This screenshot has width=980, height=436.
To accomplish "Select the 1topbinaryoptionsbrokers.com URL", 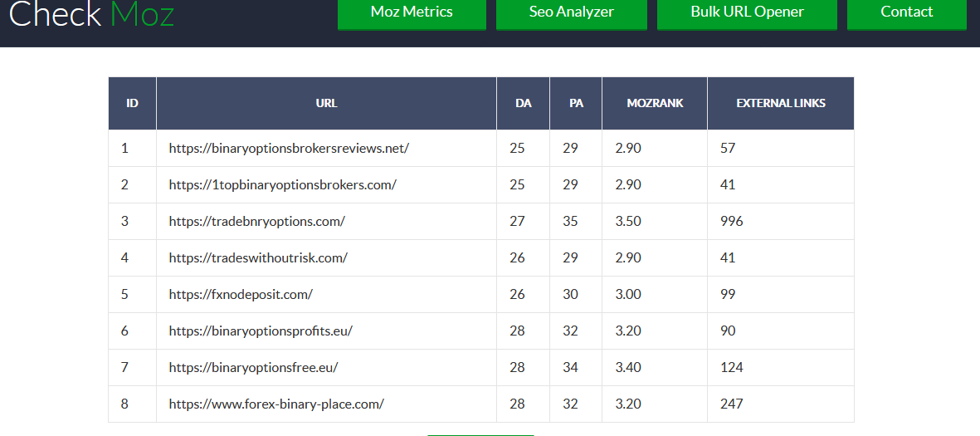I will coord(282,185).
